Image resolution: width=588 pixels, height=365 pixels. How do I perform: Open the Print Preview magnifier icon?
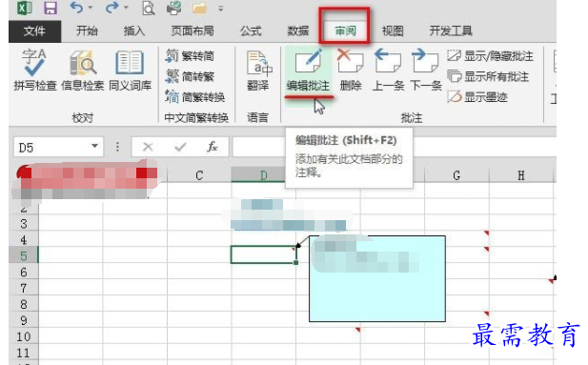(148, 8)
